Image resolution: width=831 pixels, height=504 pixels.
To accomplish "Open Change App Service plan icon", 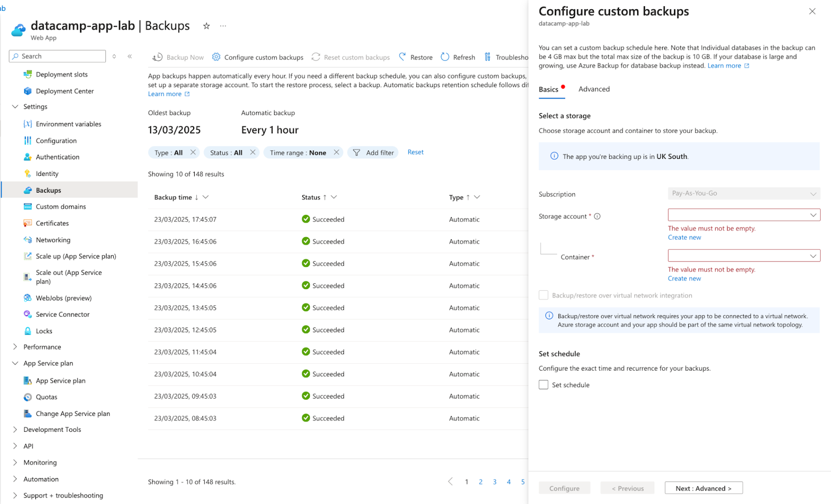I will coord(28,414).
